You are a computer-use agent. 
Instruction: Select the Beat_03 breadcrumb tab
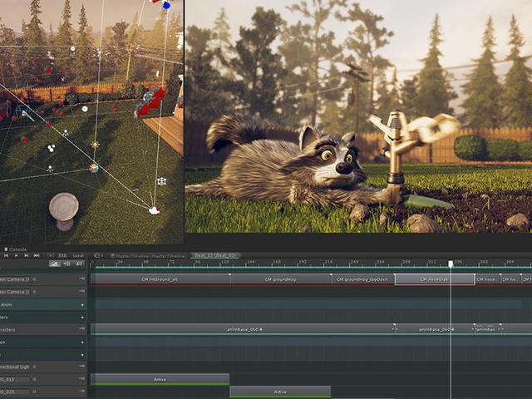214,255
